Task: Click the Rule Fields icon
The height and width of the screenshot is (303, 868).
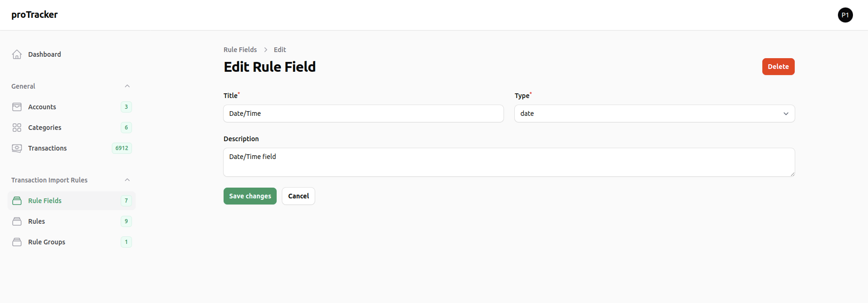Action: coord(17,201)
